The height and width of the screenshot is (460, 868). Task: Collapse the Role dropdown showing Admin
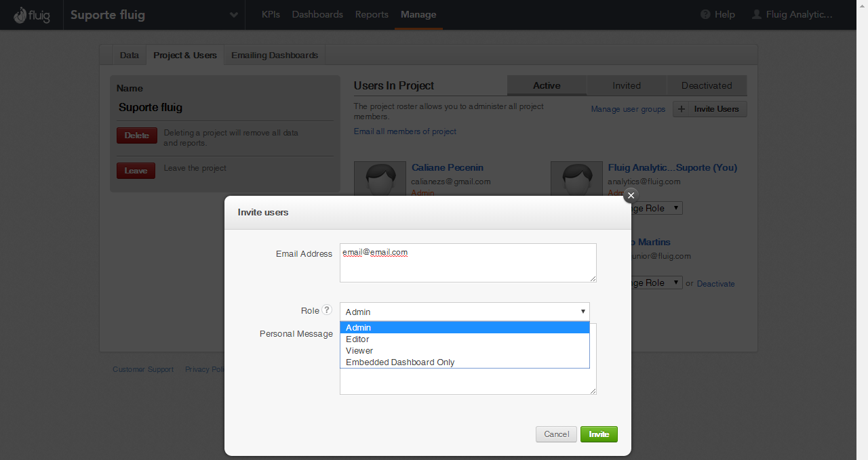tap(465, 312)
